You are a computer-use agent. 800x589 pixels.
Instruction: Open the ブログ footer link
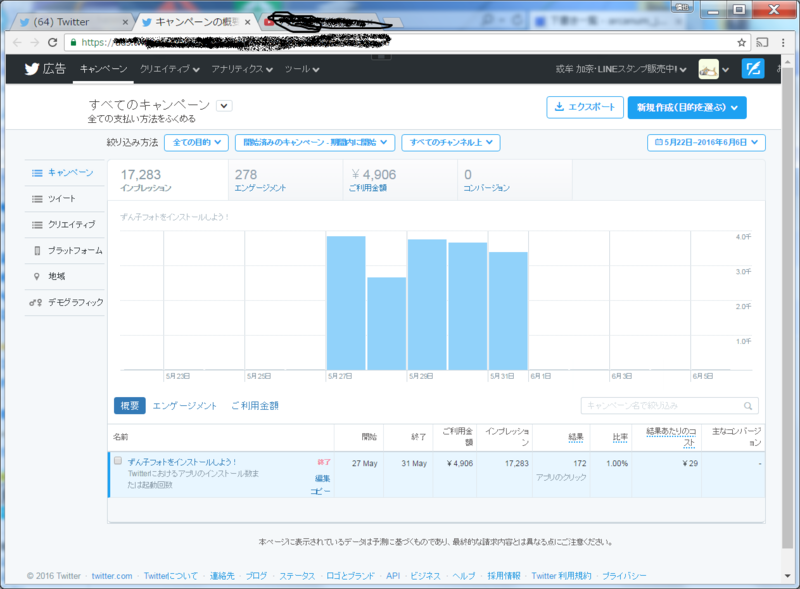tap(256, 576)
